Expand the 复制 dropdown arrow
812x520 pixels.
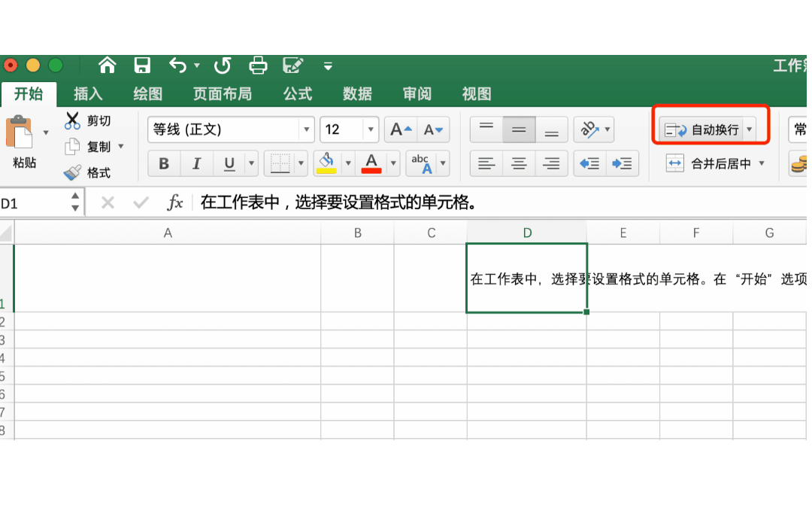pyautogui.click(x=121, y=146)
